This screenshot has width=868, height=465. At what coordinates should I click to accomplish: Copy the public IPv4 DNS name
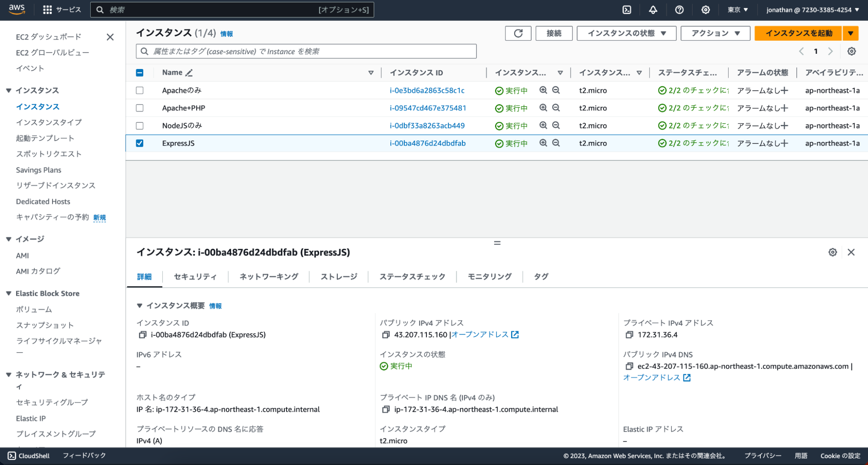point(629,366)
